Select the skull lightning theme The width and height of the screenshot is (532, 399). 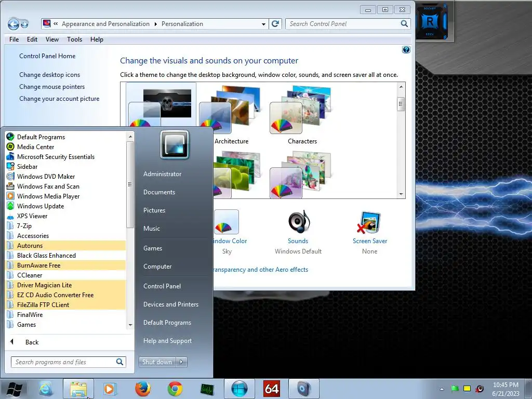[x=161, y=105]
